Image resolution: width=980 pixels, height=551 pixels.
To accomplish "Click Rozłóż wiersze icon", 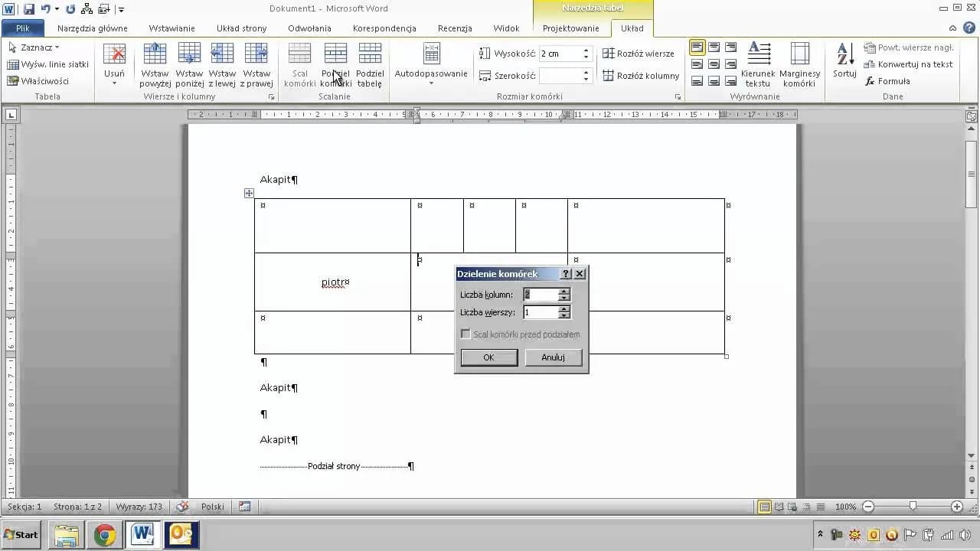I will pyautogui.click(x=609, y=54).
